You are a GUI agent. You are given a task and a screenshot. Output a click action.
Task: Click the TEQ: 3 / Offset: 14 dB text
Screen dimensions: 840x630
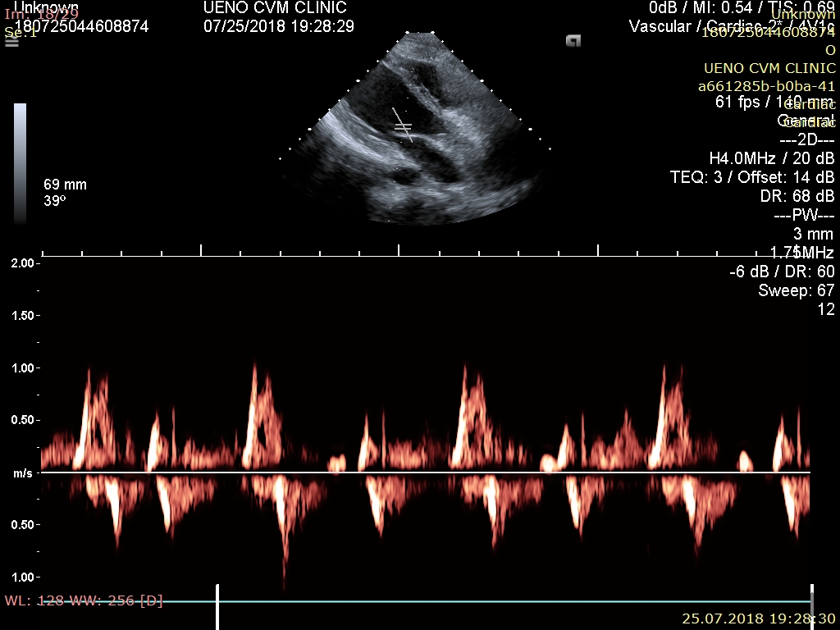[x=751, y=177]
